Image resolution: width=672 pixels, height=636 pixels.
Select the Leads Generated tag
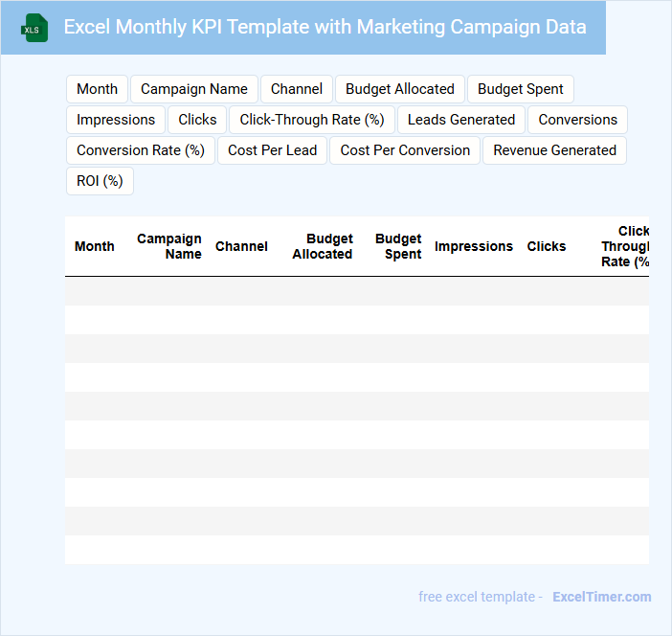coord(461,120)
